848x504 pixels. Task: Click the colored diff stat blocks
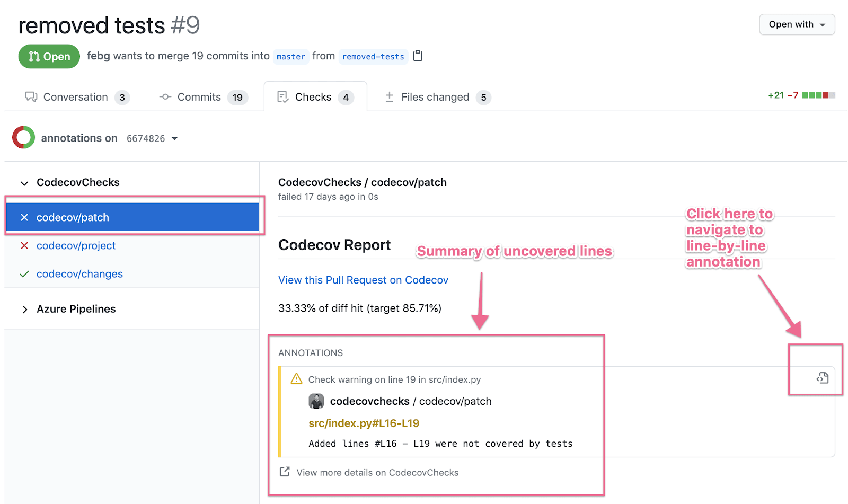pyautogui.click(x=819, y=95)
